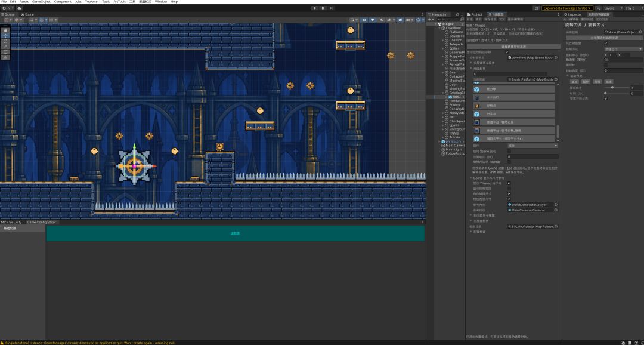This screenshot has width=644, height=345.
Task: Toggle the checkbox below the Inspector sliders
Action: pos(606,98)
